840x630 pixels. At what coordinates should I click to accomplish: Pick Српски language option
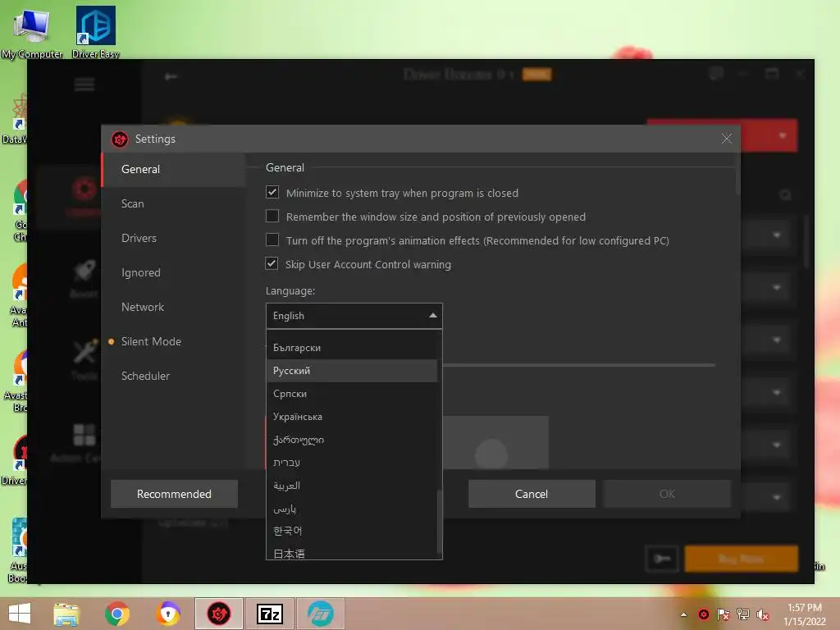click(351, 394)
